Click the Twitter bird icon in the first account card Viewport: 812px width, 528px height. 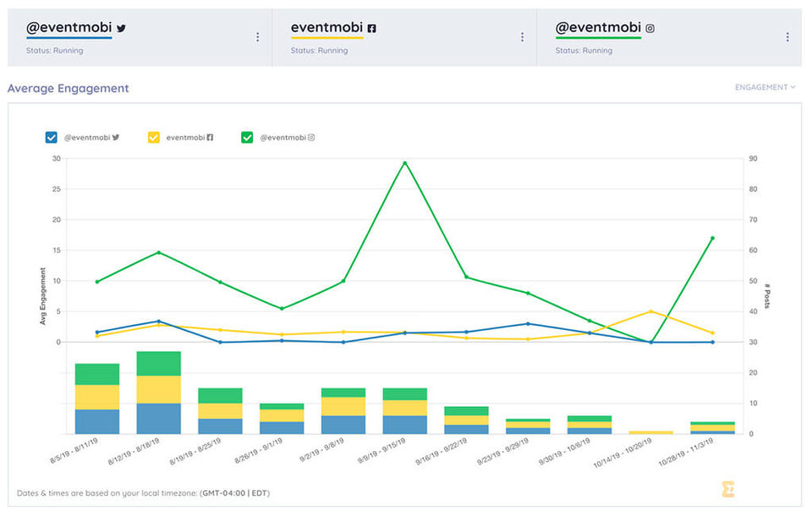121,28
